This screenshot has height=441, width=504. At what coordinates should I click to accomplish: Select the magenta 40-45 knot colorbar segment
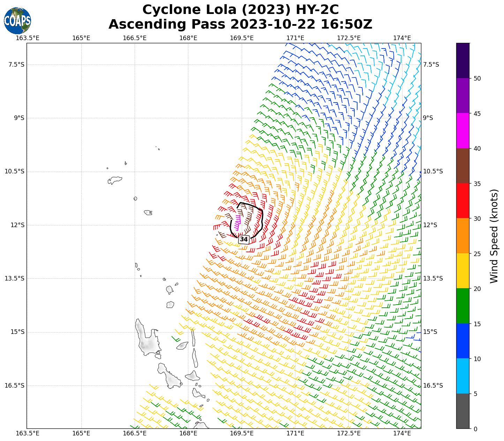coord(463,130)
